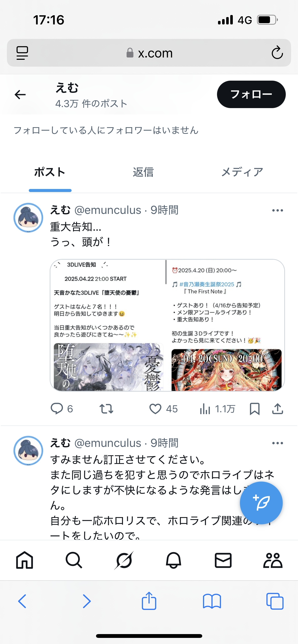Go to Home in the bottom navigation
Image resolution: width=298 pixels, height=644 pixels.
(25, 560)
